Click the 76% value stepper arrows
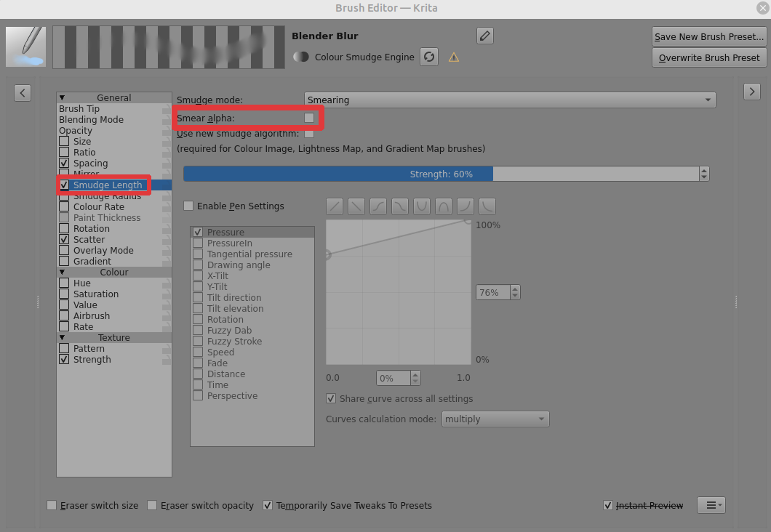This screenshot has width=771, height=532. 515,292
